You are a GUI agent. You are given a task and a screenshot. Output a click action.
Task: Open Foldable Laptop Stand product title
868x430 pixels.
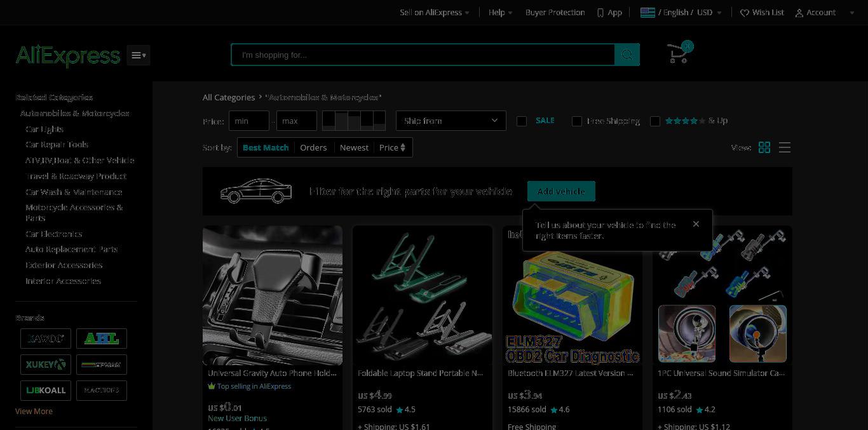pos(420,373)
